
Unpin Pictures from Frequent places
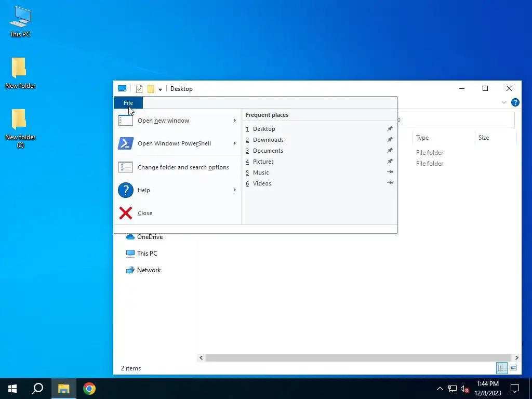click(x=390, y=161)
